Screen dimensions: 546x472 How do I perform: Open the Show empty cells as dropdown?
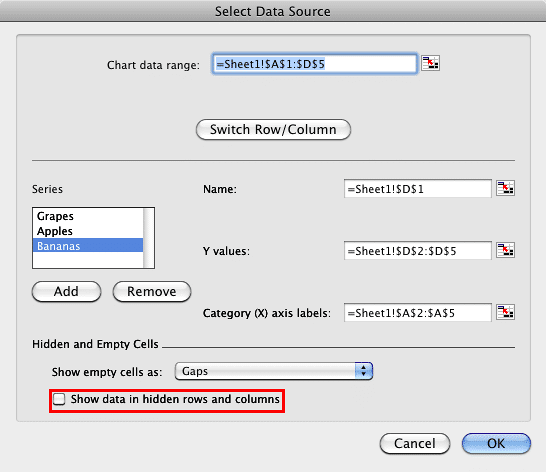pyautogui.click(x=274, y=371)
